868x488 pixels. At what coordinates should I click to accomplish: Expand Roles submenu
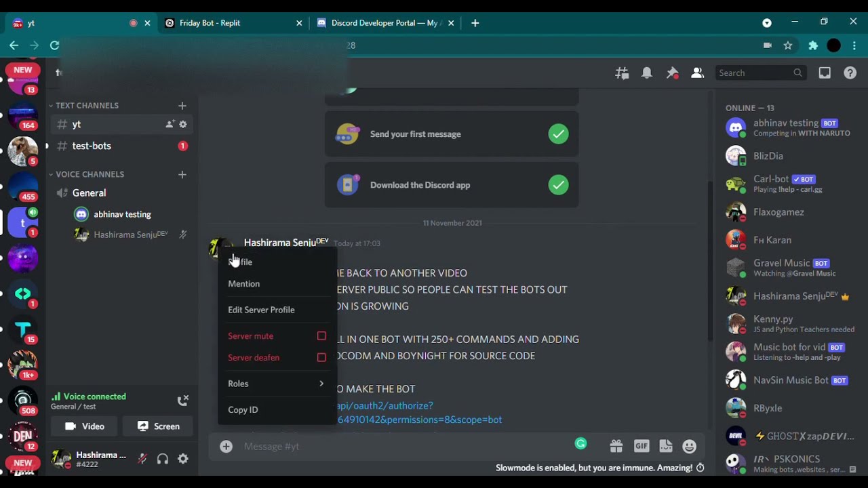[277, 384]
